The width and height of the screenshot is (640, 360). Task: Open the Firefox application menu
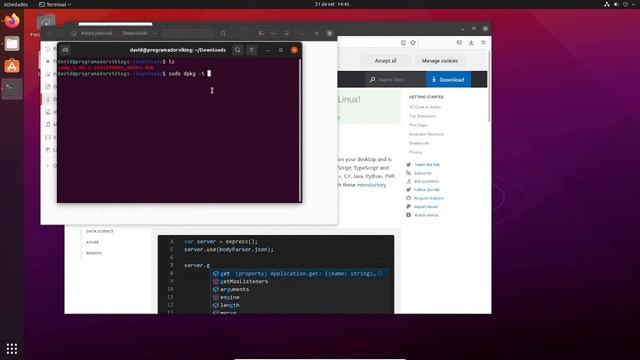coord(483,42)
